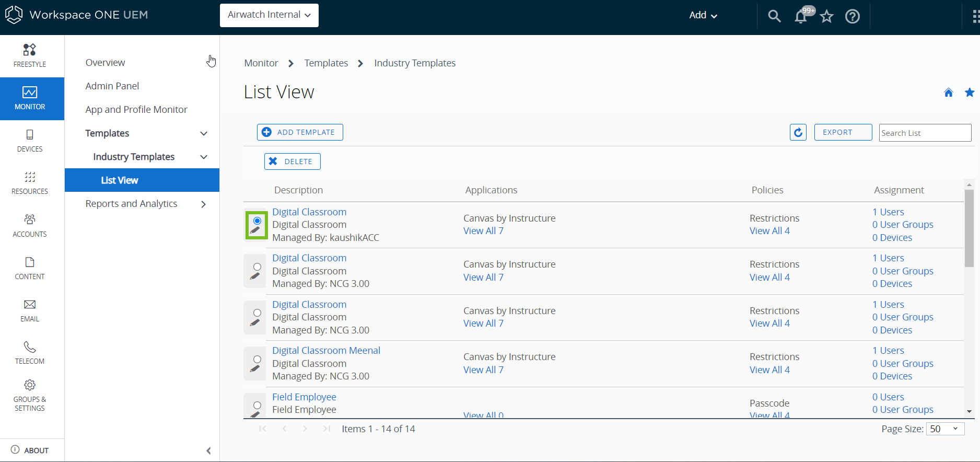980x462 pixels.
Task: Select the List View menu item
Action: 142,180
